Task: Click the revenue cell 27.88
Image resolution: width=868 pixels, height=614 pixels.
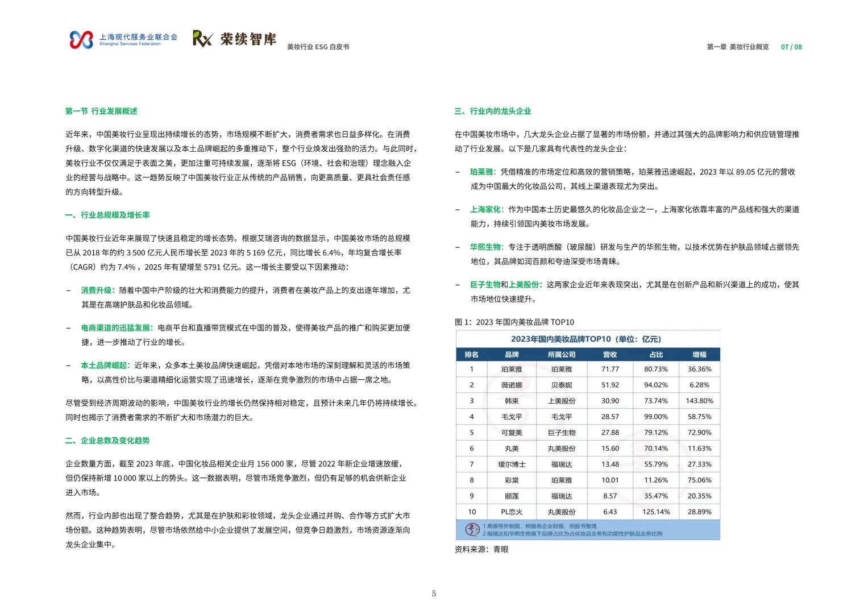Action: click(x=610, y=433)
